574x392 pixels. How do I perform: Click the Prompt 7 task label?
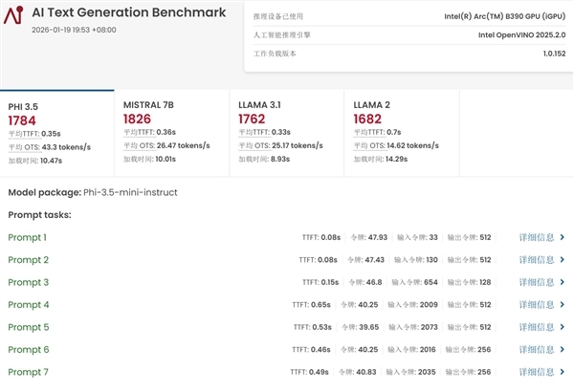[28, 372]
